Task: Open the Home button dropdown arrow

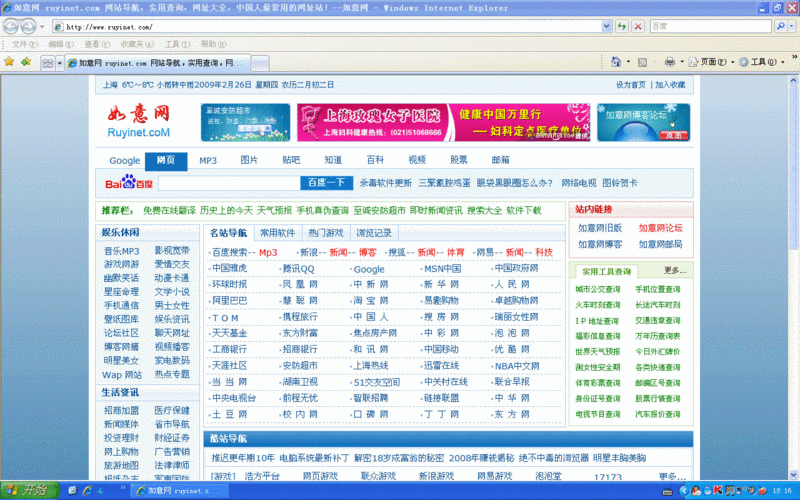Action: 628,62
